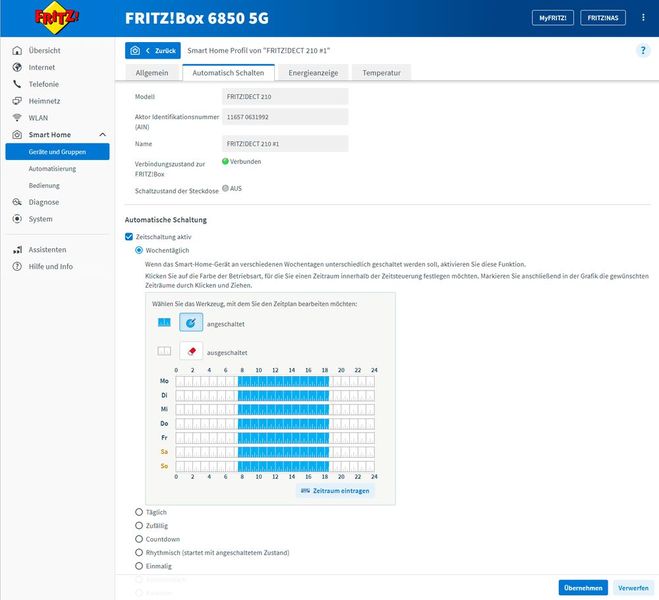Click Thursday (Do) blue schedule bar
Image resolution: width=659 pixels, height=600 pixels.
283,424
